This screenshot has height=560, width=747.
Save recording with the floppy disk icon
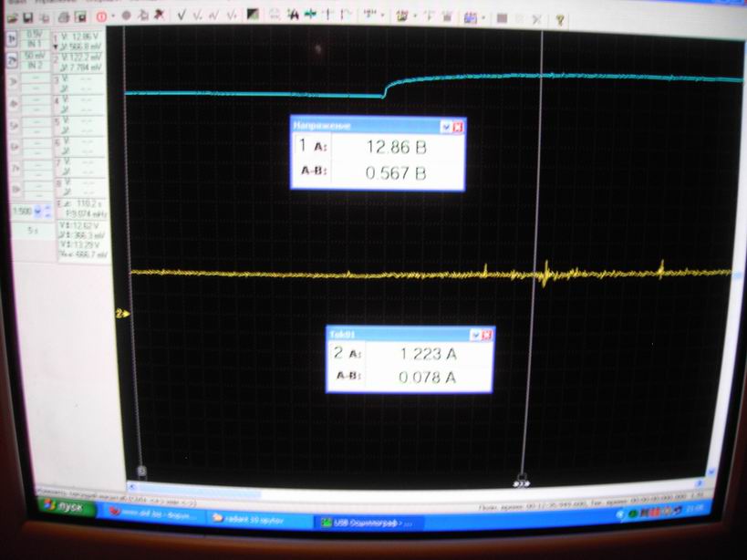(x=29, y=17)
